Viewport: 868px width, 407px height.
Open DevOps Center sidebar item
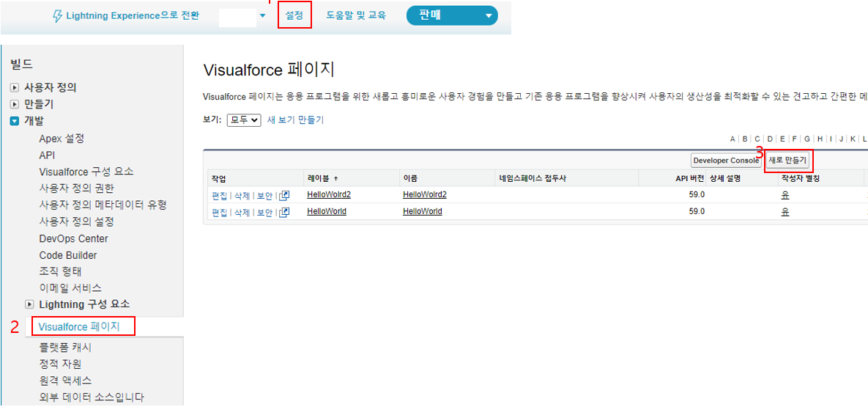click(x=74, y=238)
